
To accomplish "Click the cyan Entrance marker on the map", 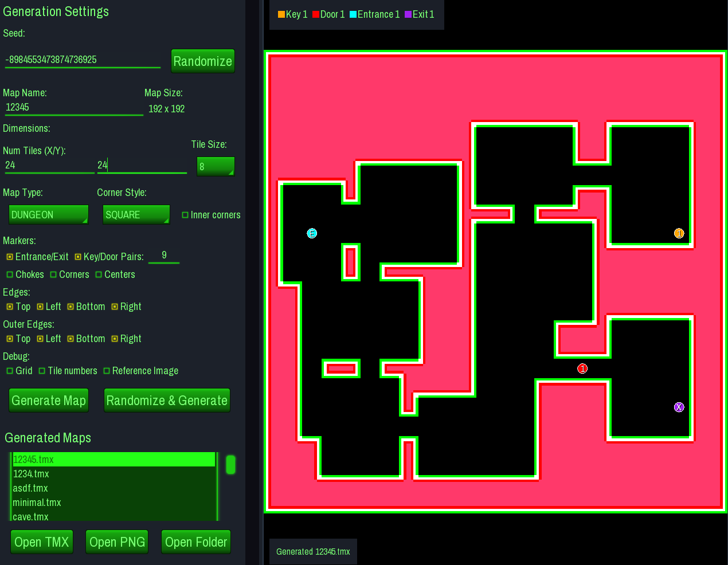I will pos(312,233).
